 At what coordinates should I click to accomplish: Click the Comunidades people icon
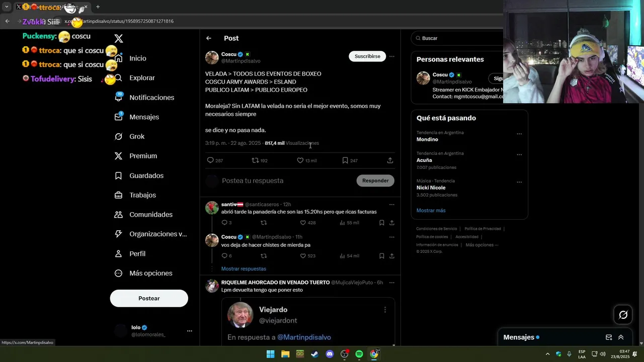click(x=119, y=215)
